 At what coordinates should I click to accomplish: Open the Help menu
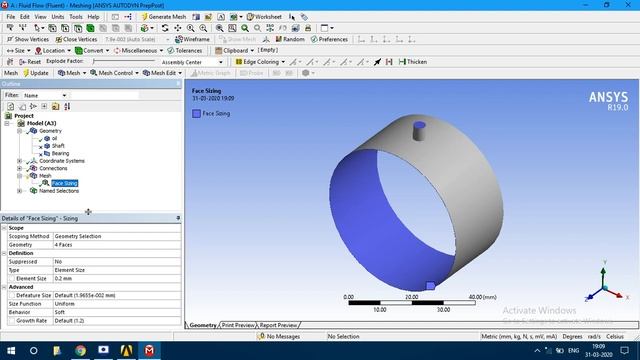(93, 17)
